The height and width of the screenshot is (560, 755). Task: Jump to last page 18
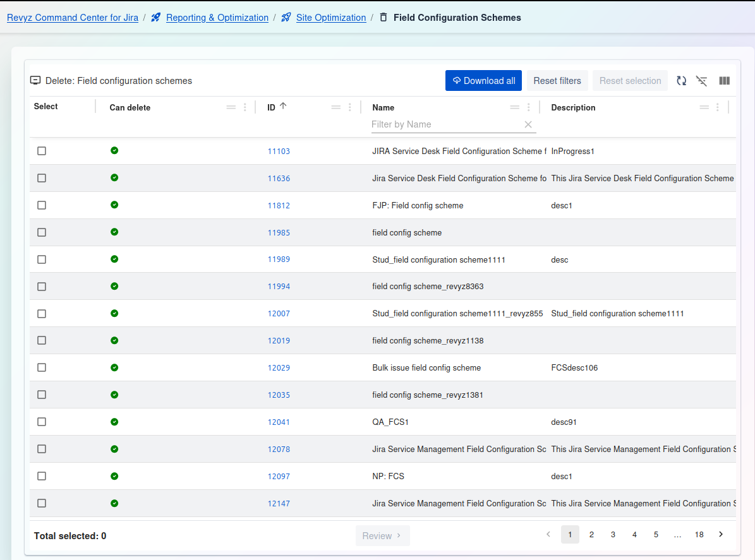pyautogui.click(x=699, y=535)
